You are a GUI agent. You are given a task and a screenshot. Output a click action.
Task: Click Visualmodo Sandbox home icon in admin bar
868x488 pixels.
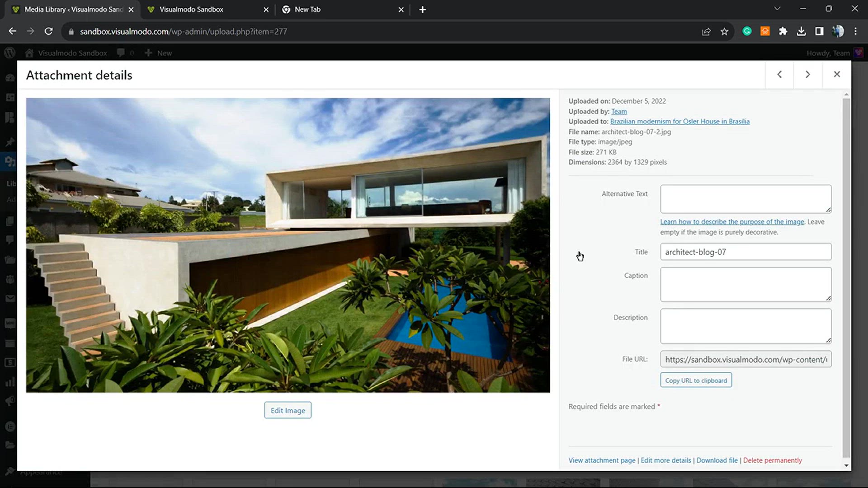click(x=29, y=53)
